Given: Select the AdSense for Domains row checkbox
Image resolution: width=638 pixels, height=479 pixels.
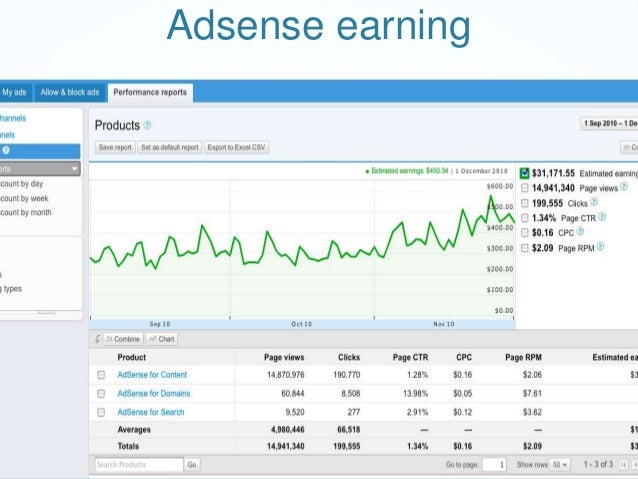Looking at the screenshot, I should [x=101, y=394].
